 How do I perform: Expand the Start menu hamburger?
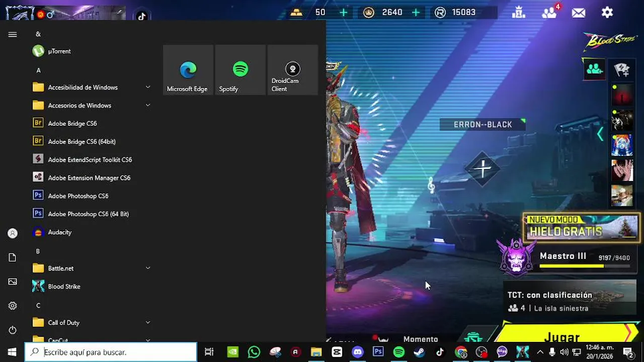coord(13,34)
